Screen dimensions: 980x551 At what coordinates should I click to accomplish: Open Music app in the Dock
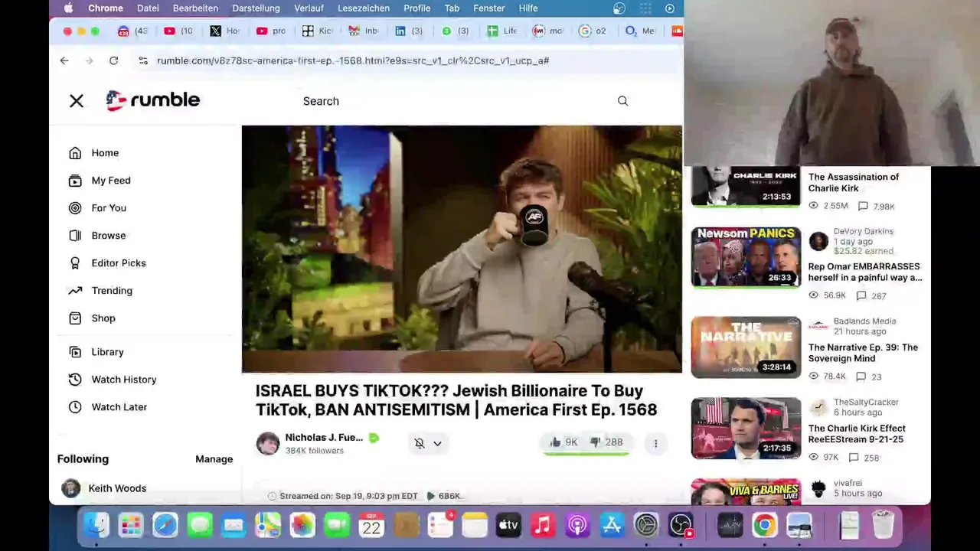click(x=543, y=525)
